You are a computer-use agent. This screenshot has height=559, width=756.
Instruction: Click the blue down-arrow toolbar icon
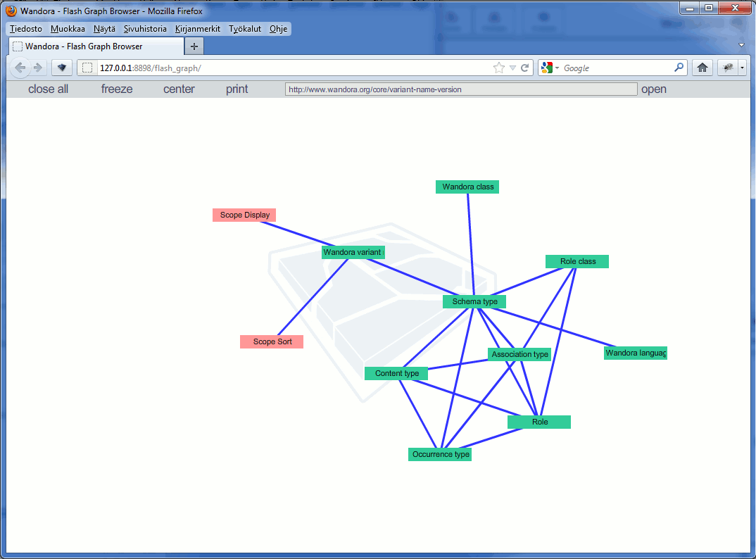[x=61, y=68]
